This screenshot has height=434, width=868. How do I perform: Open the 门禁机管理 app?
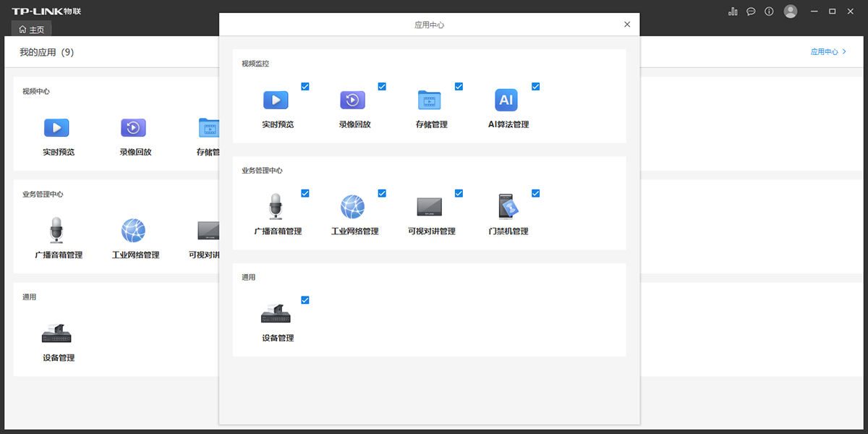tap(506, 207)
